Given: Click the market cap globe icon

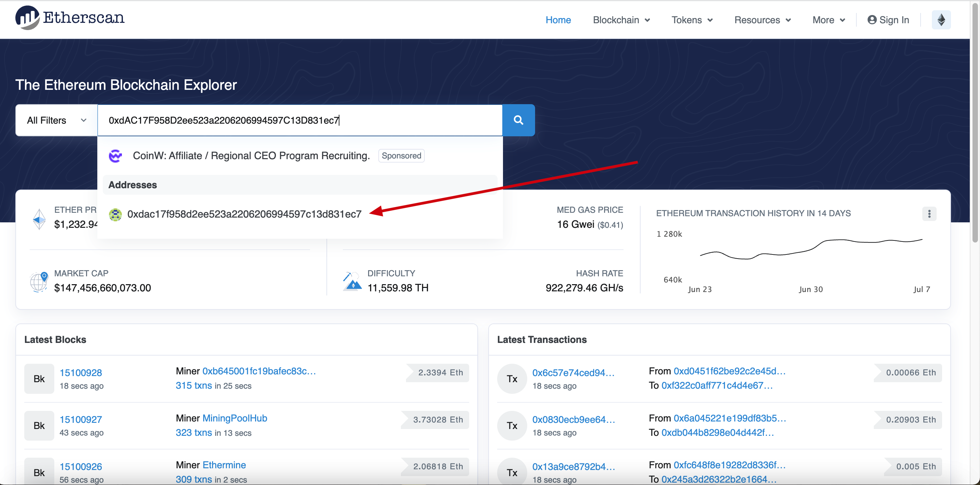Looking at the screenshot, I should coord(39,282).
